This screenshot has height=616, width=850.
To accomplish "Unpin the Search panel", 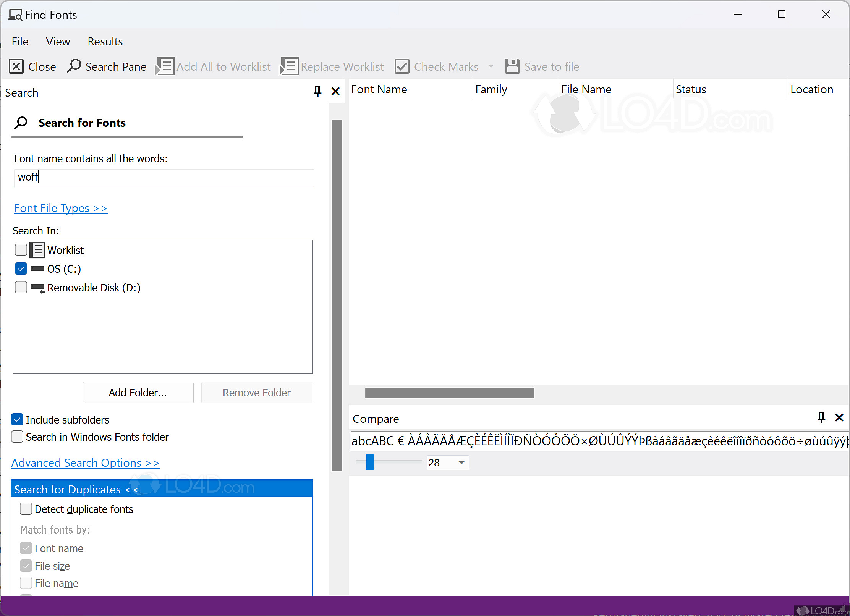I will point(317,91).
